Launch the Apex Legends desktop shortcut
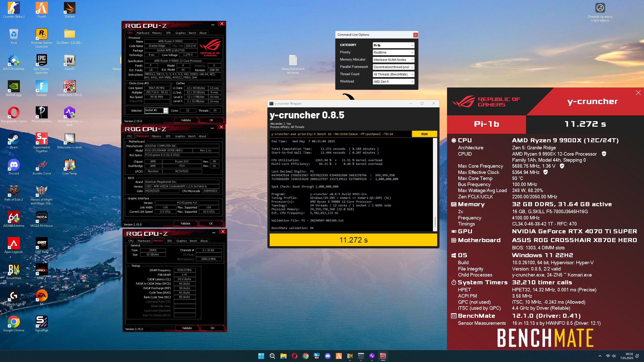Screen dimensions: 644x362 pyautogui.click(x=14, y=245)
